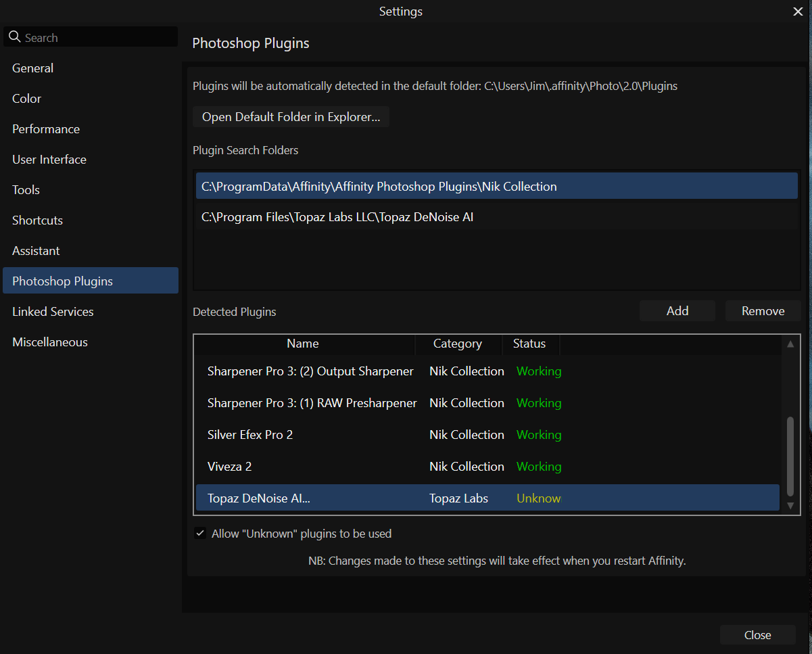Select Sharpener Pro 3: (1) RAW Presharpener row

click(487, 403)
